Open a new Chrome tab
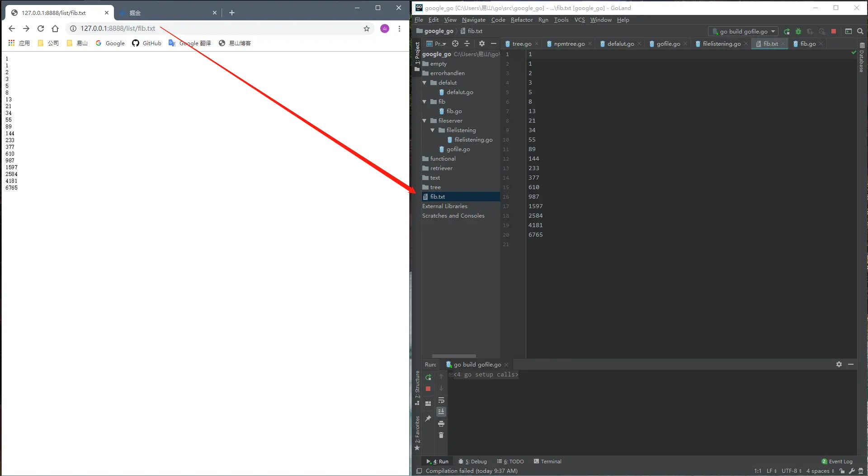The width and height of the screenshot is (868, 476). pyautogui.click(x=232, y=13)
